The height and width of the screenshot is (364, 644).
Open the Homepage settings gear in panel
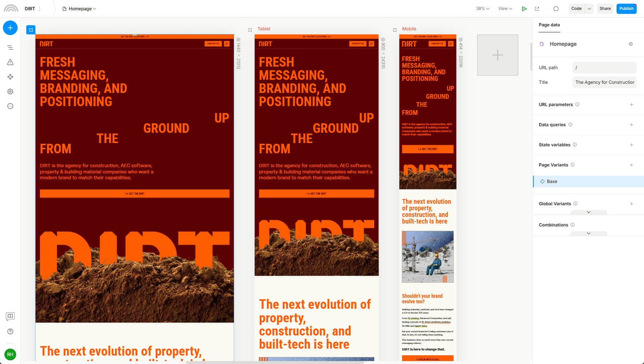[x=630, y=44]
